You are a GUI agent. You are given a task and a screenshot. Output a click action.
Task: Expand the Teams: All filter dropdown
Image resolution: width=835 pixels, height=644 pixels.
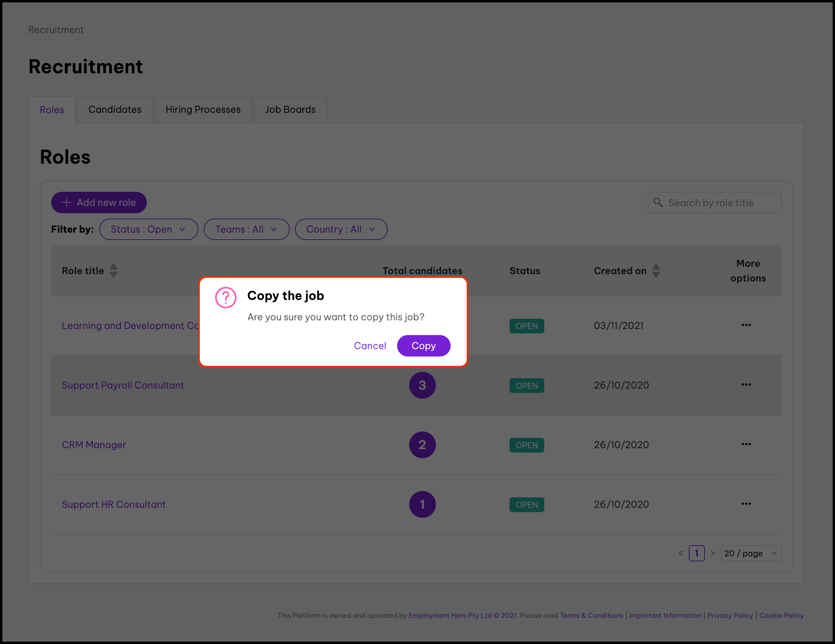246,230
